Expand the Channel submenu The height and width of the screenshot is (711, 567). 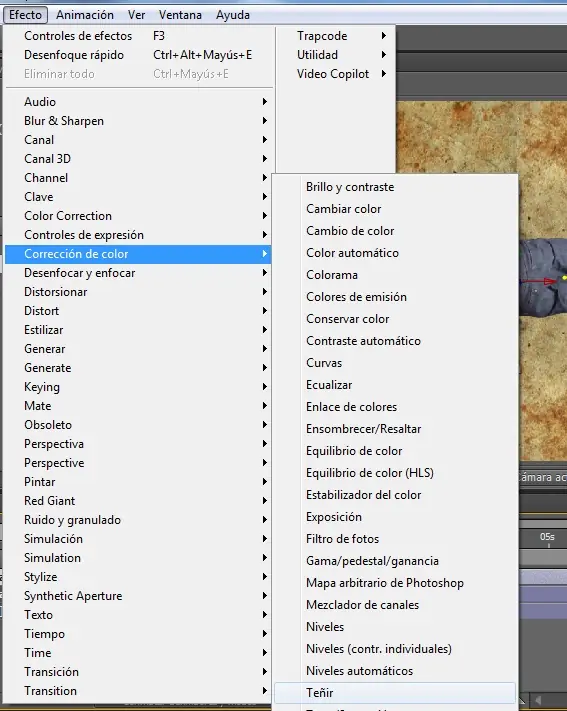point(138,178)
